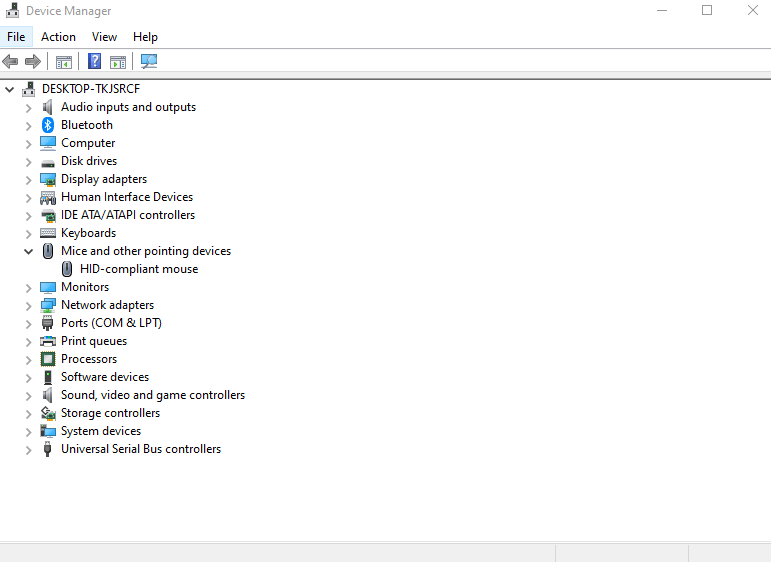Maximize the Device Manager window
Screen dimensions: 771x562
pos(707,10)
